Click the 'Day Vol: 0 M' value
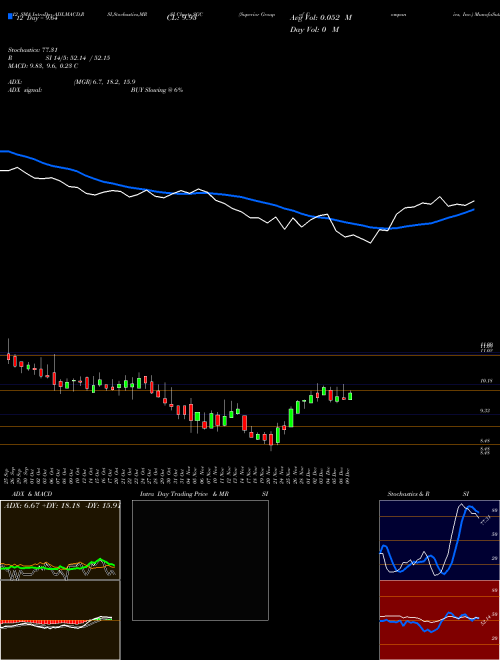 314,30
